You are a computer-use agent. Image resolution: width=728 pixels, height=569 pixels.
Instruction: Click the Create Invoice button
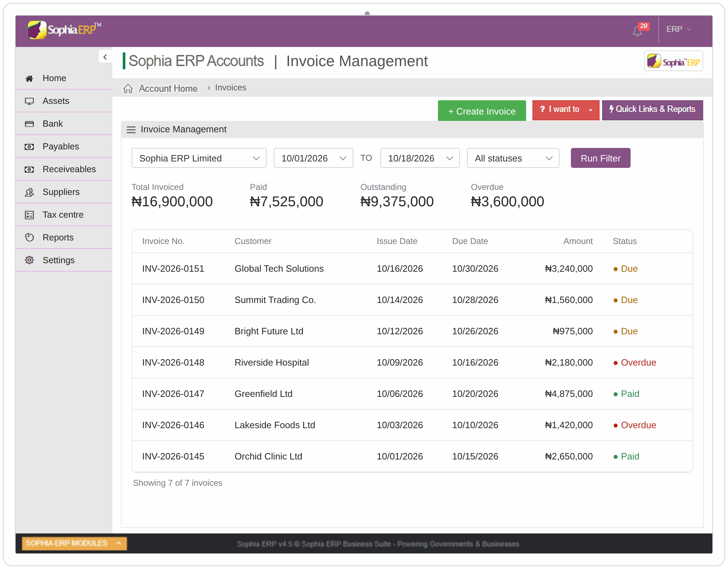click(x=482, y=111)
